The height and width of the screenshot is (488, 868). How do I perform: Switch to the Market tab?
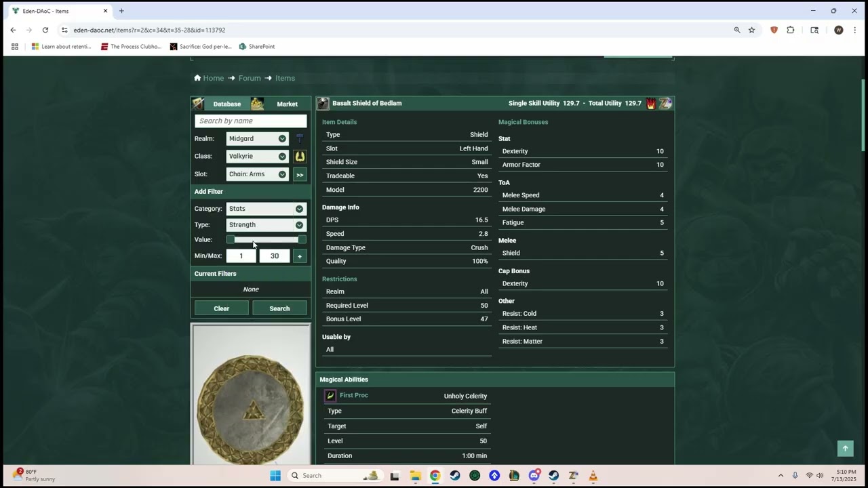[287, 104]
